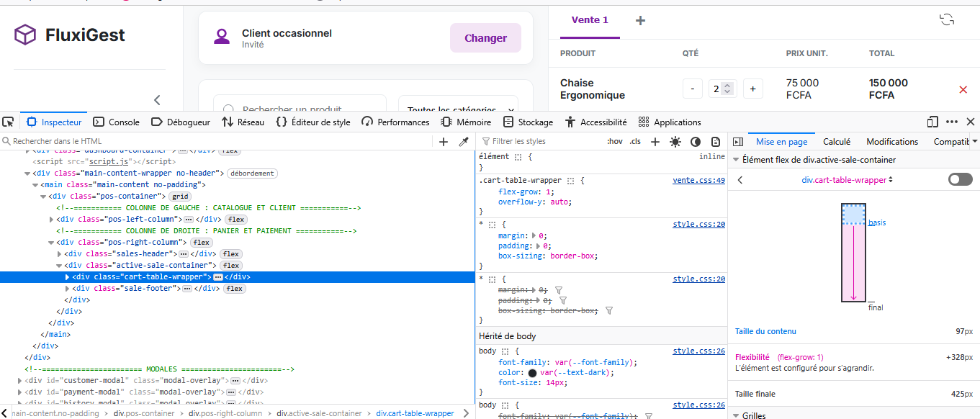Screen dimensions: 980x419
Task: Expand the selected cart-table-wrapper div
Action: 67,277
